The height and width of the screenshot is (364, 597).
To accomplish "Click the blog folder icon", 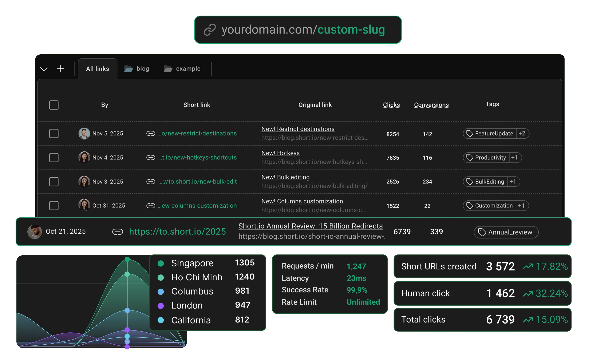I will pyautogui.click(x=129, y=69).
